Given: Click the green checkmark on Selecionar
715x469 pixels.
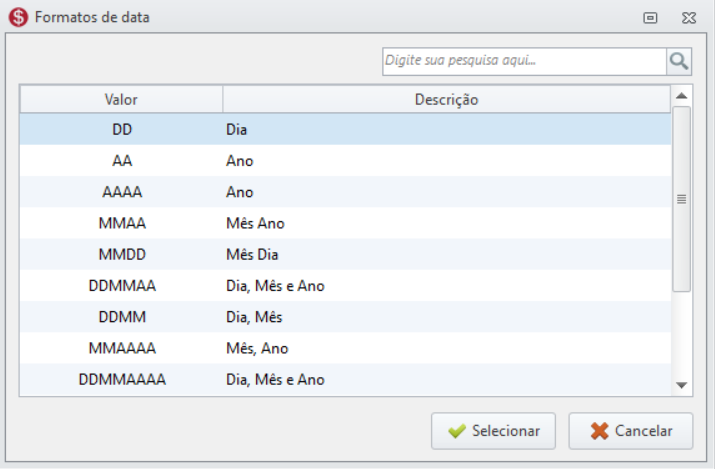Looking at the screenshot, I should (457, 431).
